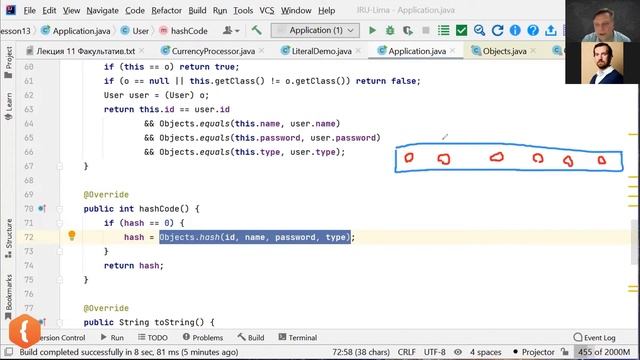Open the Run tool window at bottom
Screen dimensions: 640x360
click(x=112, y=338)
